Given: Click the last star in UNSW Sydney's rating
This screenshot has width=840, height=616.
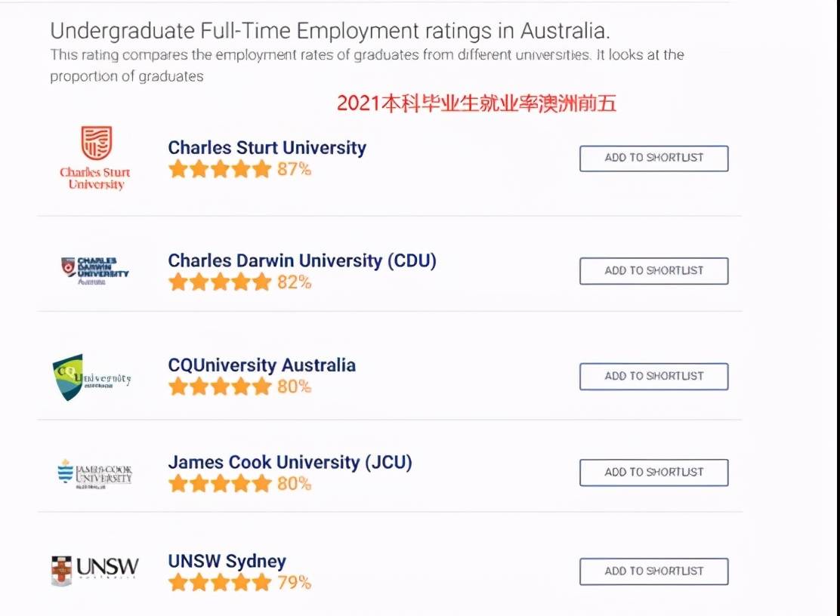Looking at the screenshot, I should (264, 582).
